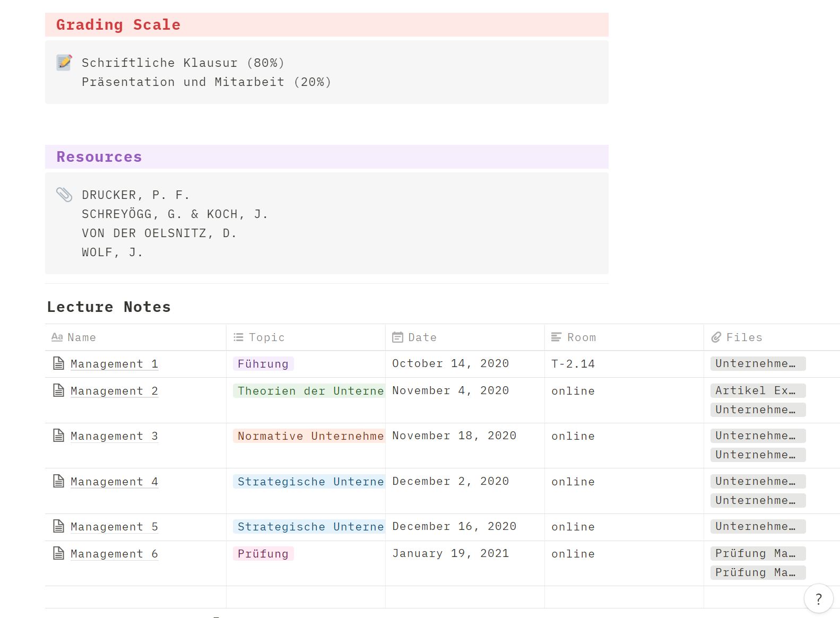Open the first Prüfung Ma… file attachment
The width and height of the screenshot is (840, 618).
(x=757, y=553)
